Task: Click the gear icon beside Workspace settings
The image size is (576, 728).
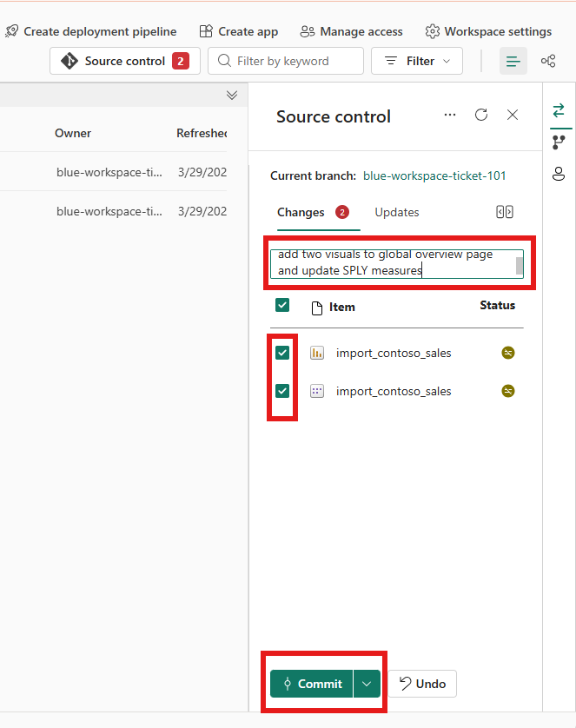Action: 432,31
